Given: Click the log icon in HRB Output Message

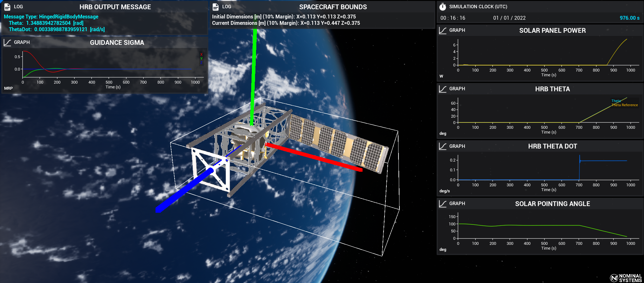Looking at the screenshot, I should 7,7.
